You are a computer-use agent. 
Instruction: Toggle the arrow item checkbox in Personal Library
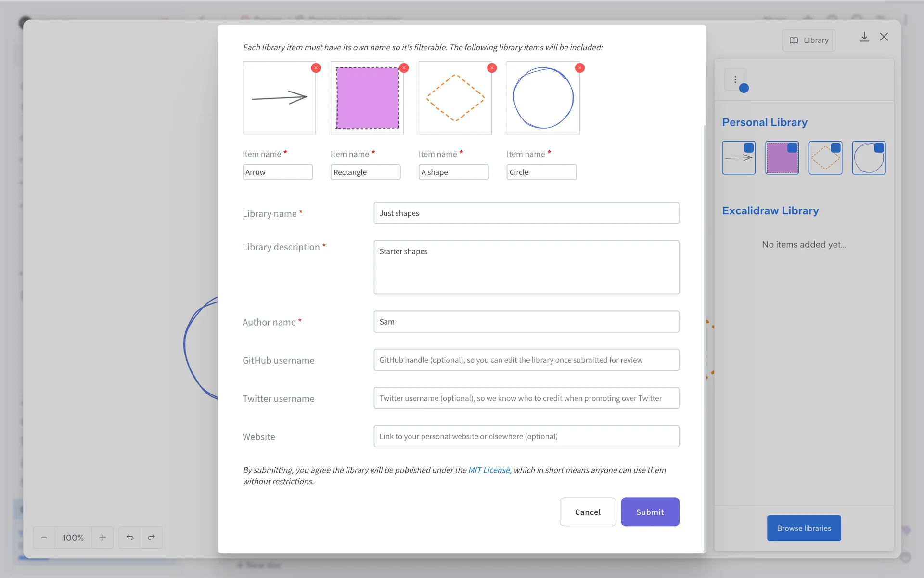pyautogui.click(x=749, y=148)
